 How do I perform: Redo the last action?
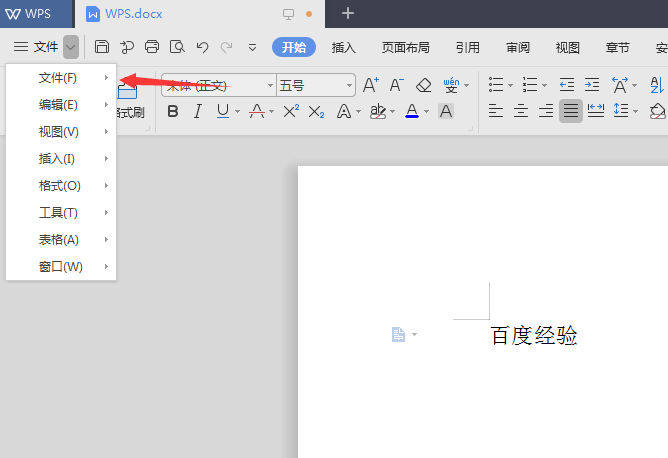226,47
